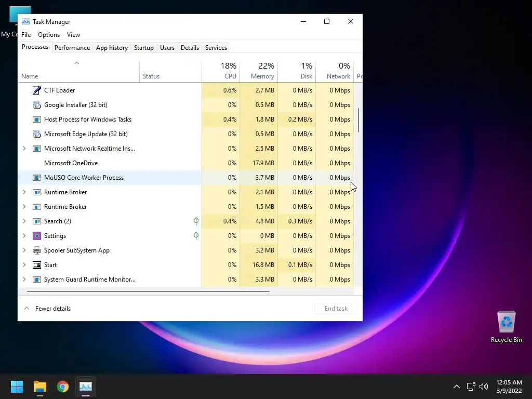
Task: Switch to the App history tab
Action: [112, 47]
